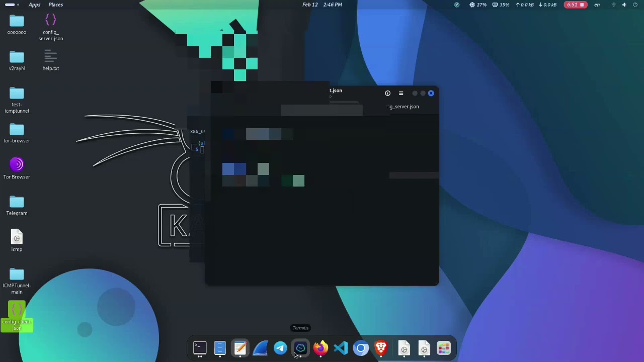Select the v2rayN folder on the desktop
The height and width of the screenshot is (362, 644).
point(17,60)
